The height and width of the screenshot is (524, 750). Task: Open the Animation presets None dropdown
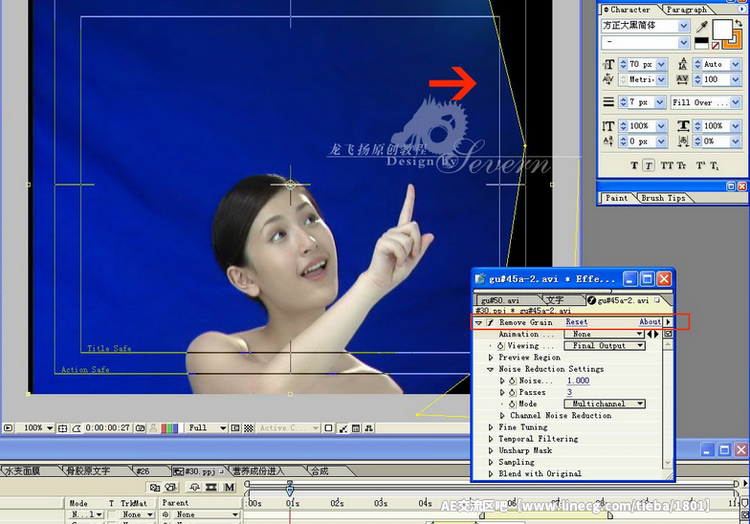[x=604, y=334]
